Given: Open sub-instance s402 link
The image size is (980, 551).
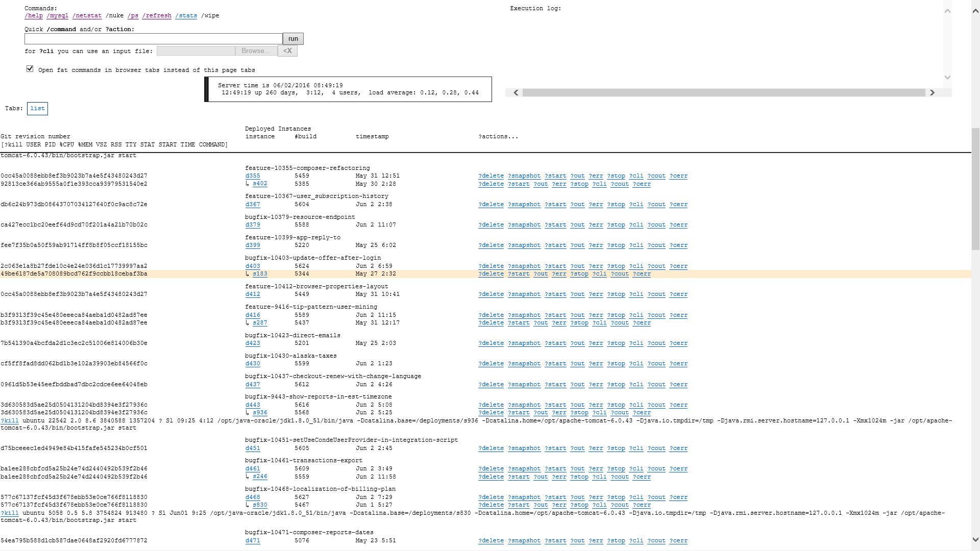Looking at the screenshot, I should 260,184.
